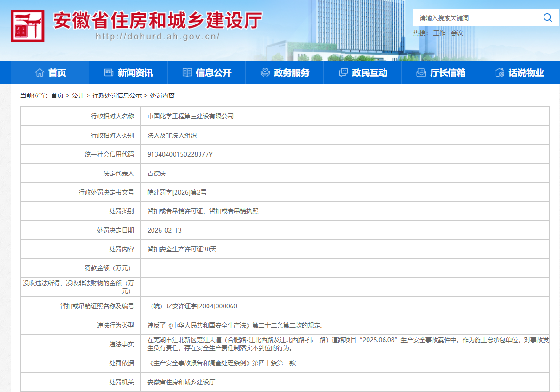Click the home icon beside 首页
This screenshot has width=560, height=392.
point(40,72)
